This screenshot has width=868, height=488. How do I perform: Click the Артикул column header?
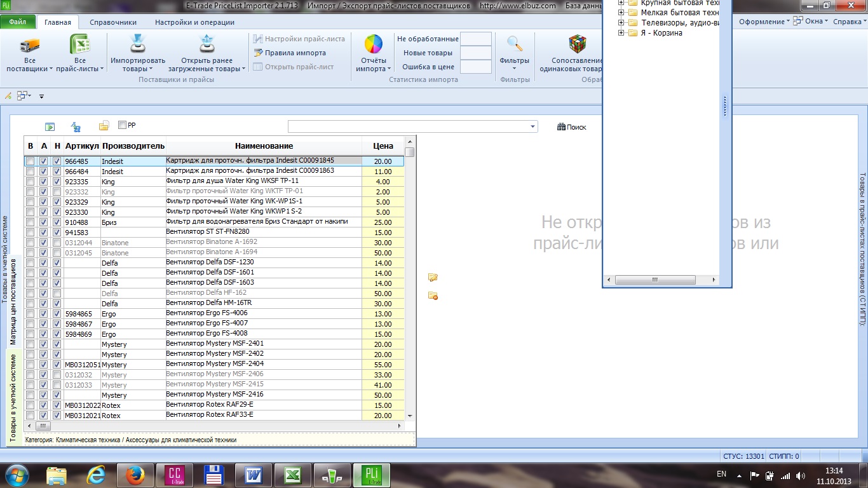81,146
